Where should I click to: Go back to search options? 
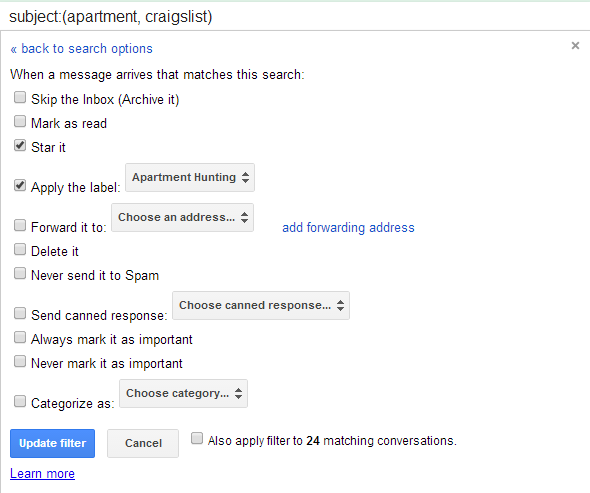click(81, 49)
